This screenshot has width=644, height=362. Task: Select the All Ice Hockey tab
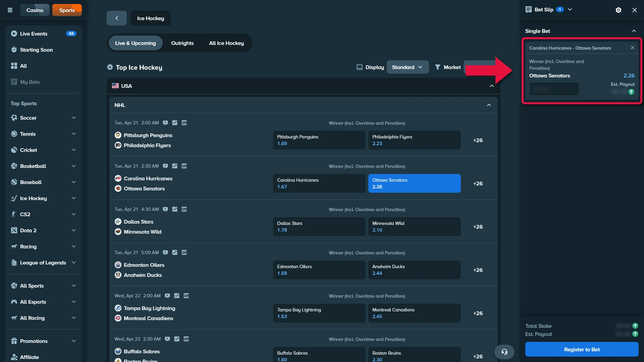(x=226, y=43)
